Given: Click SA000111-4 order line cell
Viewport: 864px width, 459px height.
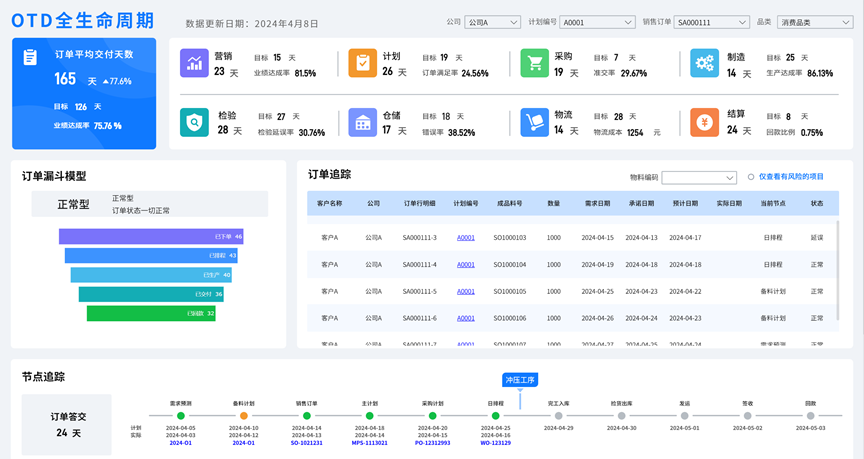Looking at the screenshot, I should pos(419,264).
